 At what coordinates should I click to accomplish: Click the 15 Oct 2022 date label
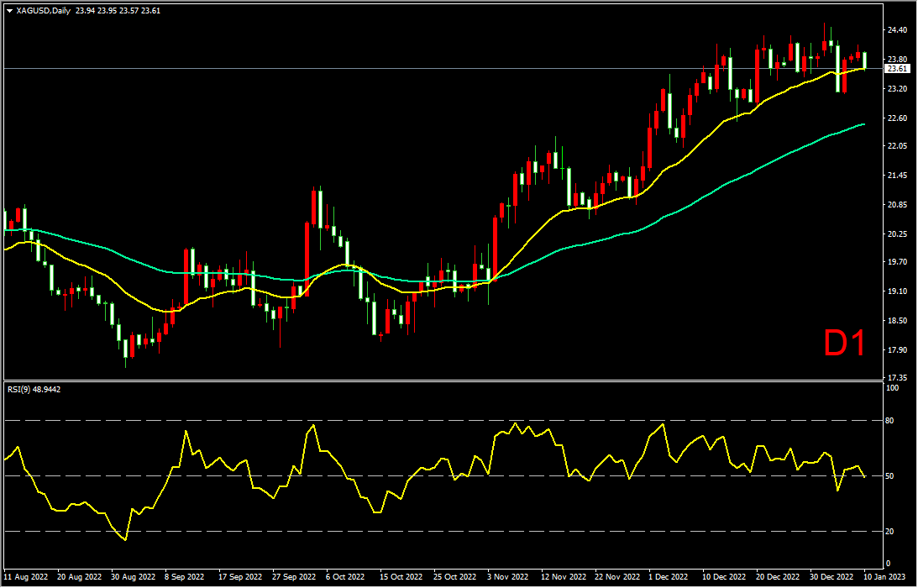401,576
